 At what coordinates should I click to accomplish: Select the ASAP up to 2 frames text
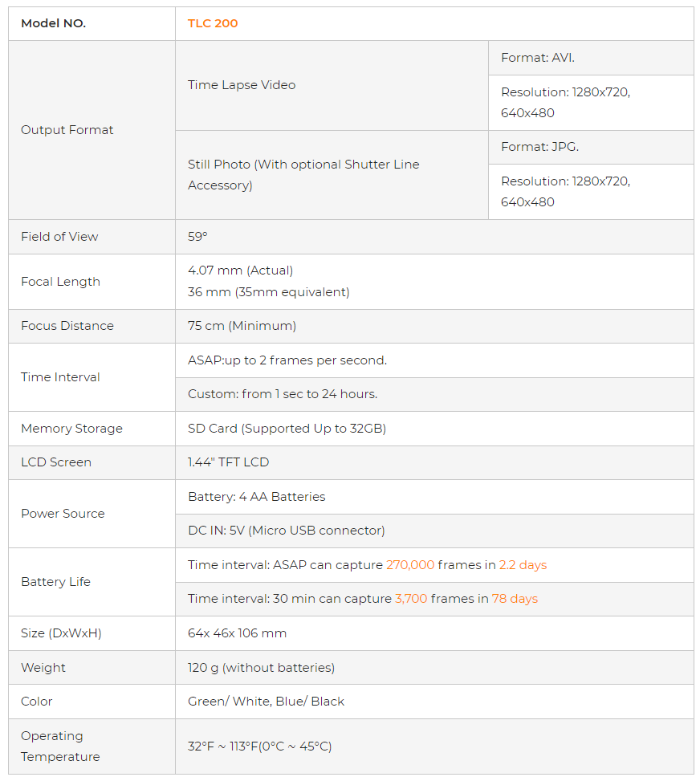click(x=287, y=360)
